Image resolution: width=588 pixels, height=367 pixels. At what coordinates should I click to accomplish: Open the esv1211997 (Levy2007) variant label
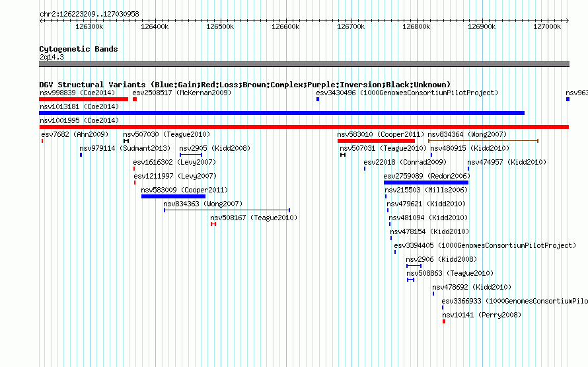pyautogui.click(x=175, y=176)
